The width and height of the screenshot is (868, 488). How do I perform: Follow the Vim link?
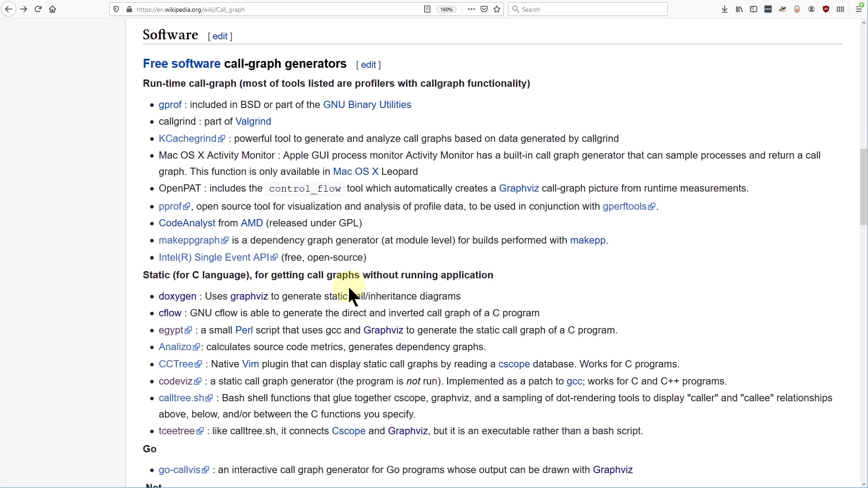click(250, 364)
